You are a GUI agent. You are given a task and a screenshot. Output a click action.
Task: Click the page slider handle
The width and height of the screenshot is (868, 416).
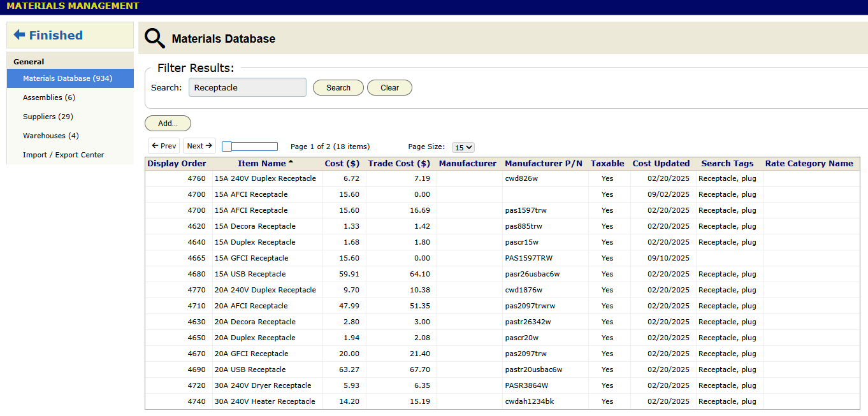tap(226, 147)
